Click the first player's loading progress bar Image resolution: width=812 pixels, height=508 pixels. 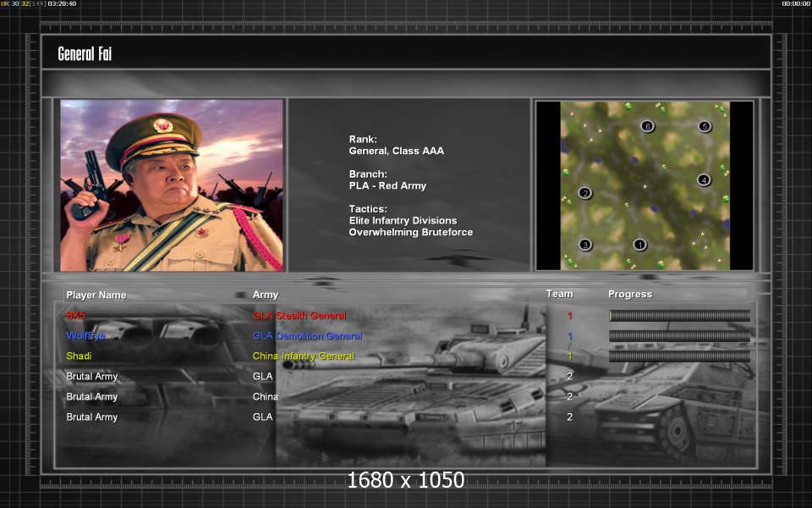click(x=679, y=316)
